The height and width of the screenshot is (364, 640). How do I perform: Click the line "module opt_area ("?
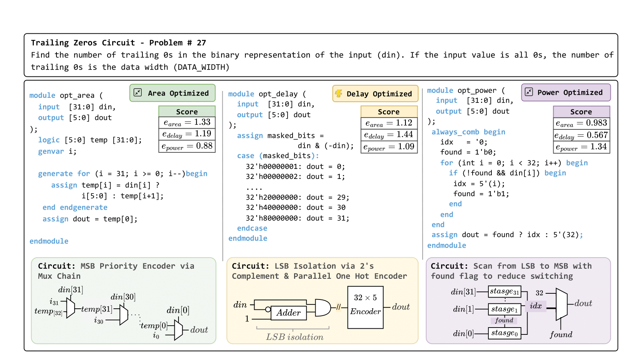(x=66, y=95)
